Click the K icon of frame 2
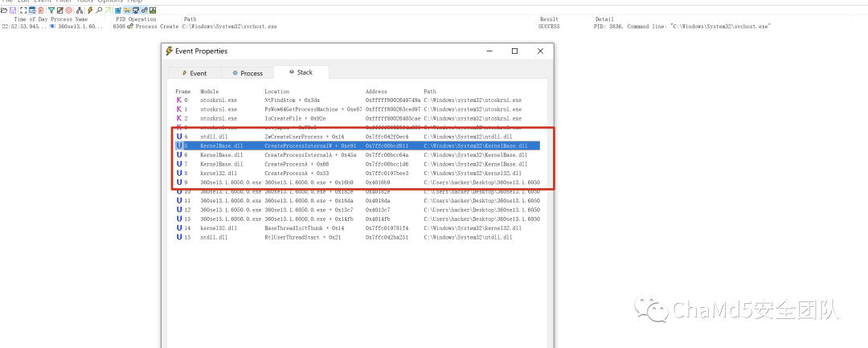The image size is (868, 348). pos(178,118)
